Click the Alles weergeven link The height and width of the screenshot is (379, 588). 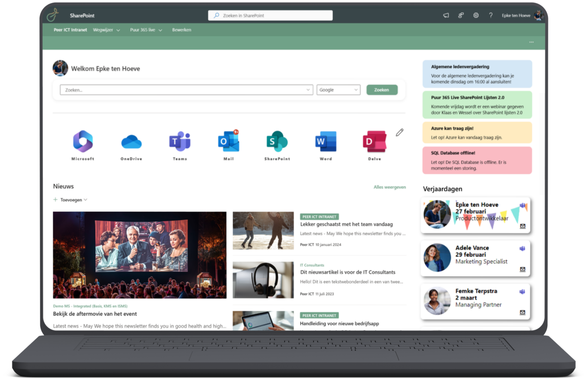390,187
